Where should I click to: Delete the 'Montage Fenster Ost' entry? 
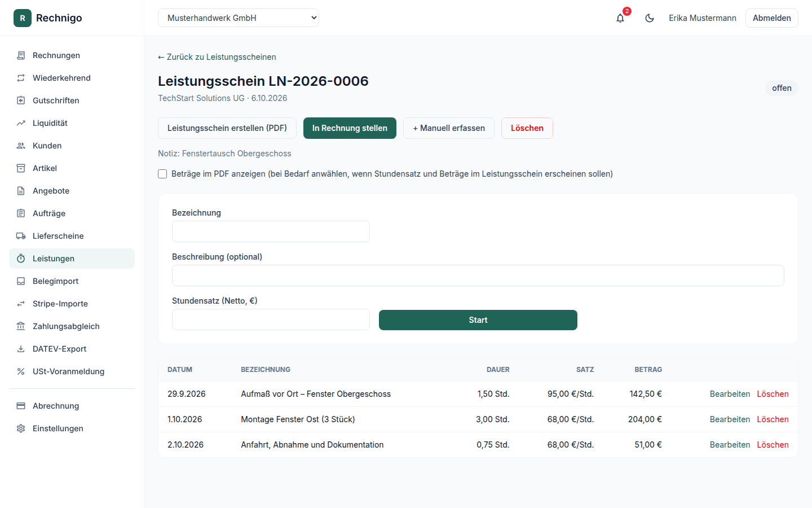(x=773, y=419)
